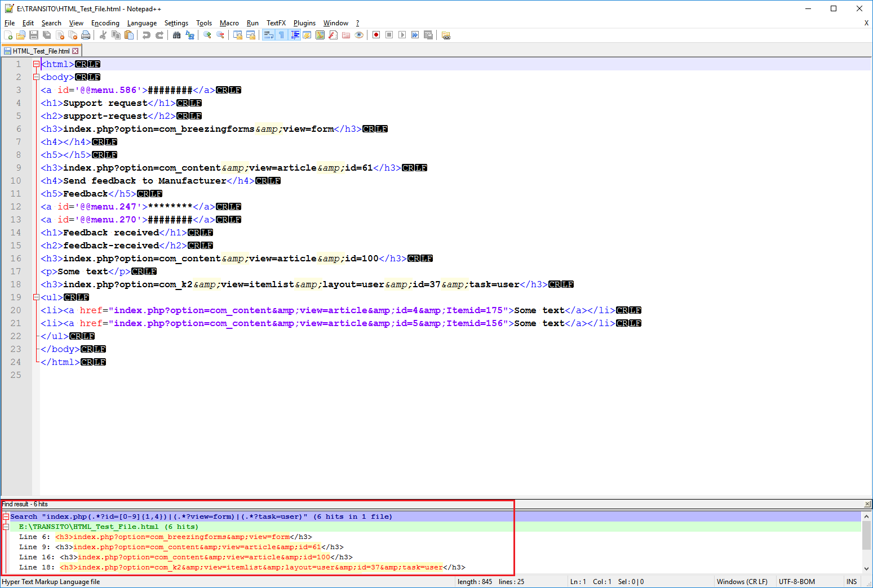
Task: Select the Line 18 search result
Action: point(242,567)
